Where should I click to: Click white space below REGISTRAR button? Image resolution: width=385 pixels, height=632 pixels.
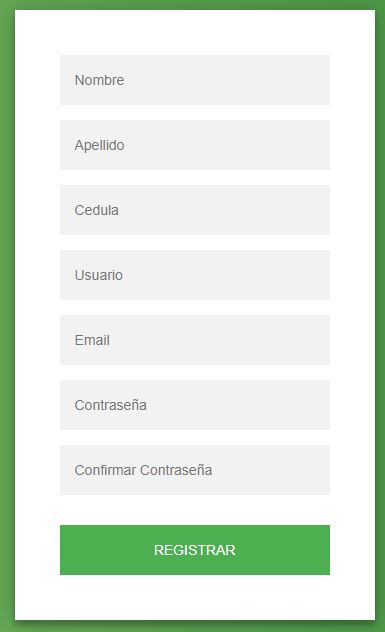[195, 597]
